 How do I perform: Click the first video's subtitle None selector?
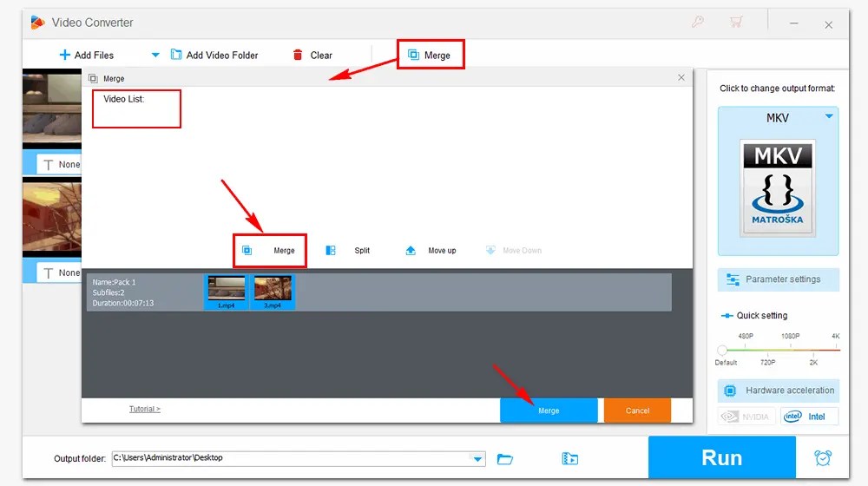click(59, 164)
